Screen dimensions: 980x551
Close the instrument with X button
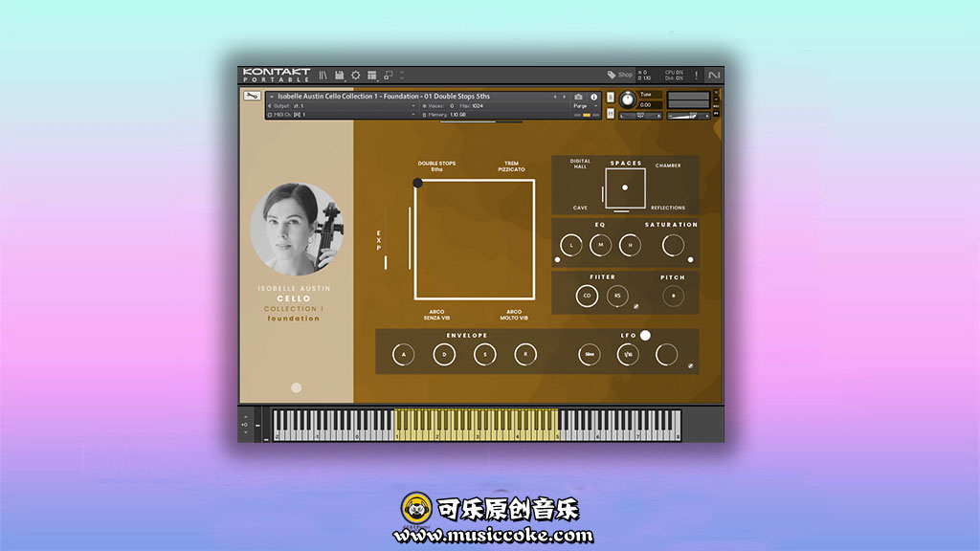pyautogui.click(x=716, y=93)
